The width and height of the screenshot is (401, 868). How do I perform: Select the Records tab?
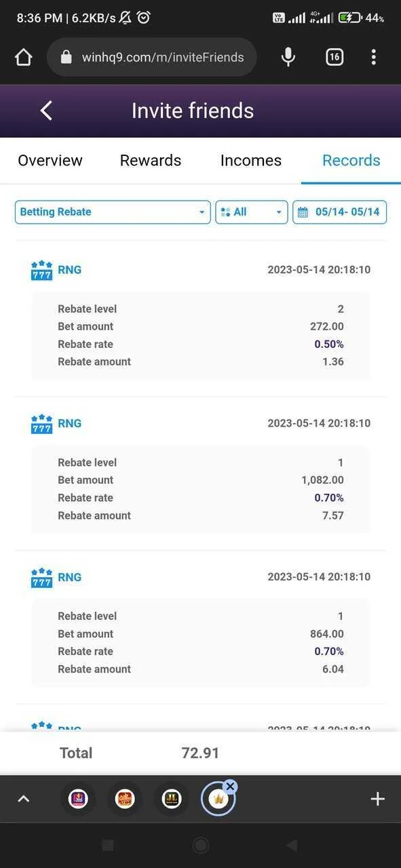pos(351,161)
